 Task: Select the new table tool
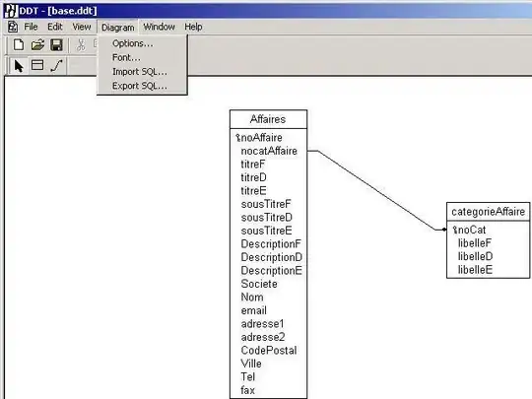[x=37, y=65]
